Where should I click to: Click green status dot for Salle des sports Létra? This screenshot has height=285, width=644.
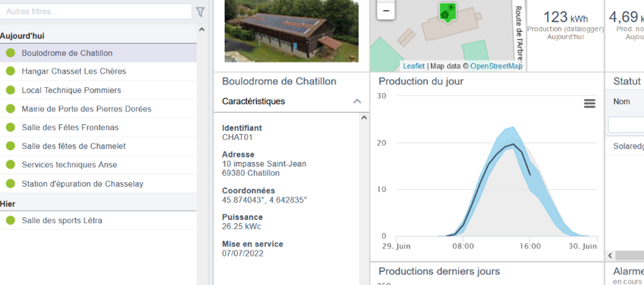click(10, 221)
